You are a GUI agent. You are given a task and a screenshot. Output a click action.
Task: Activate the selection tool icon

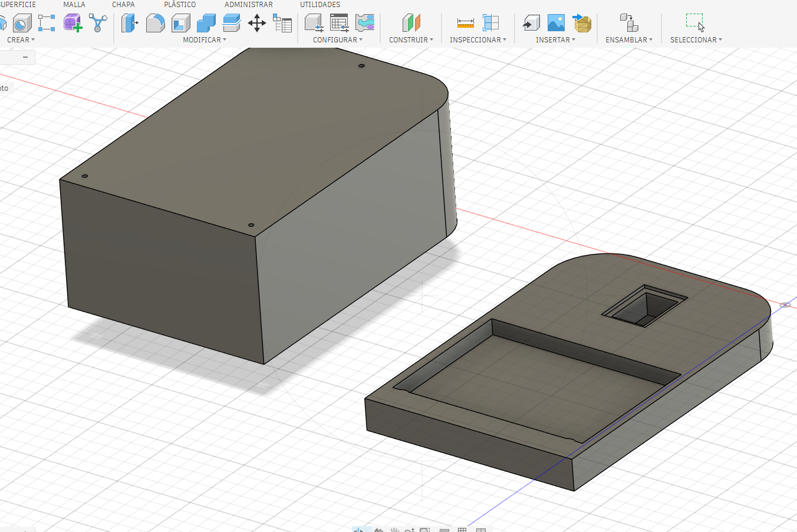[696, 24]
